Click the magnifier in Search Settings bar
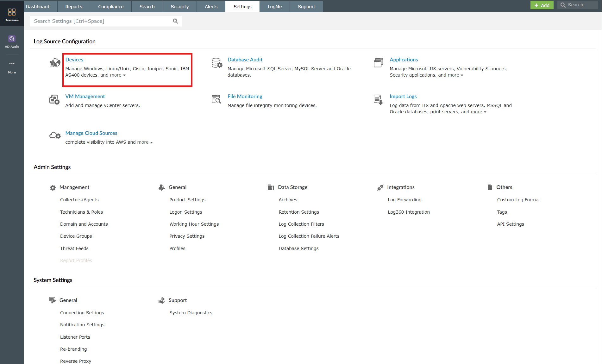 [175, 21]
